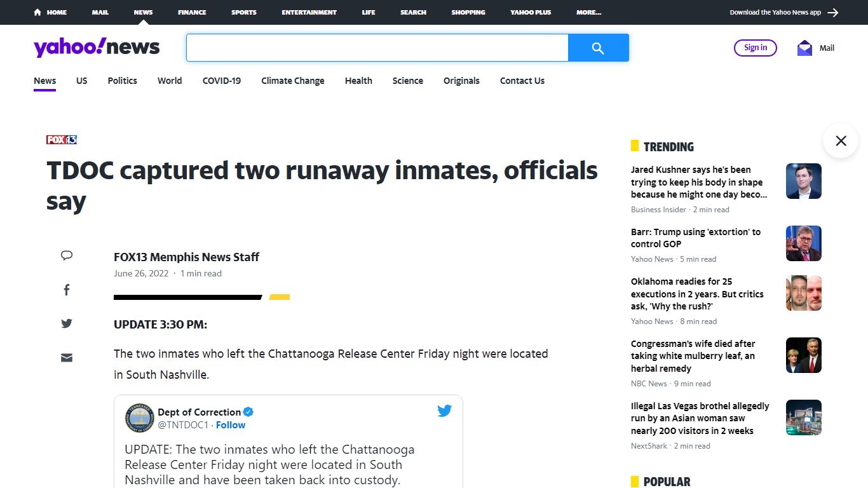The height and width of the screenshot is (488, 868).
Task: Click the verified badge beside Dept of Correction
Action: click(x=248, y=412)
